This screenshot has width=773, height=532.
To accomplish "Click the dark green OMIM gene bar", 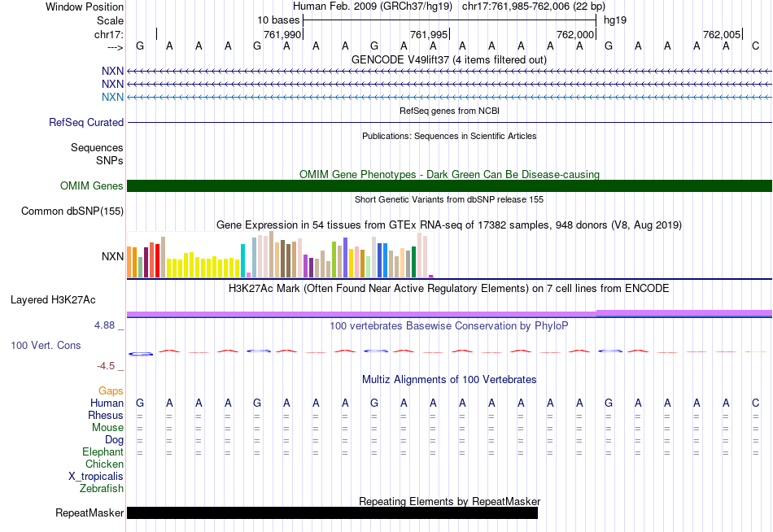I will pos(449,186).
